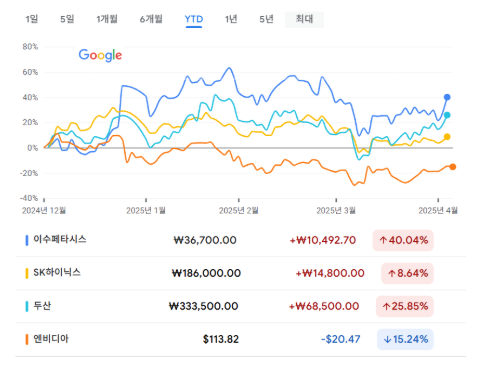
Task: Click the blue endpoint dot for 이수페타시스
Action: pyautogui.click(x=447, y=97)
